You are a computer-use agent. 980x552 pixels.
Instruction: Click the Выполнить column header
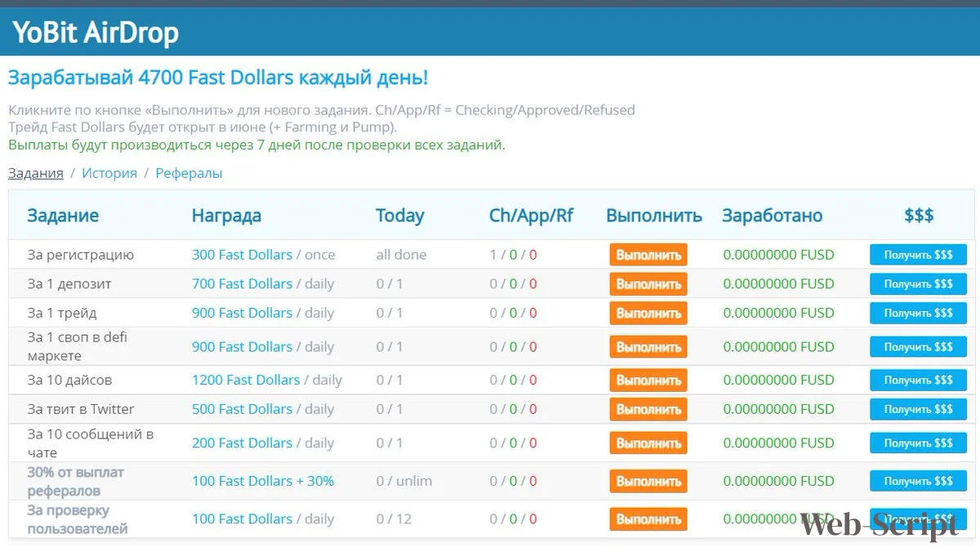click(654, 216)
